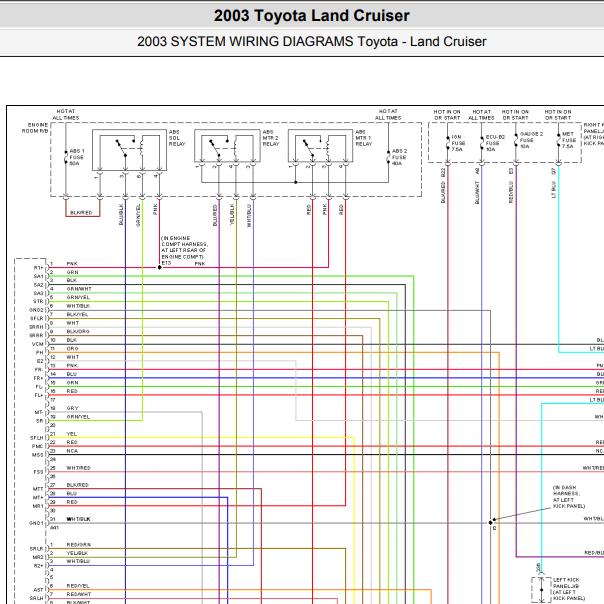This screenshot has width=604, height=604.
Task: Select the 'FSS' terminal label
Action: [x=39, y=471]
